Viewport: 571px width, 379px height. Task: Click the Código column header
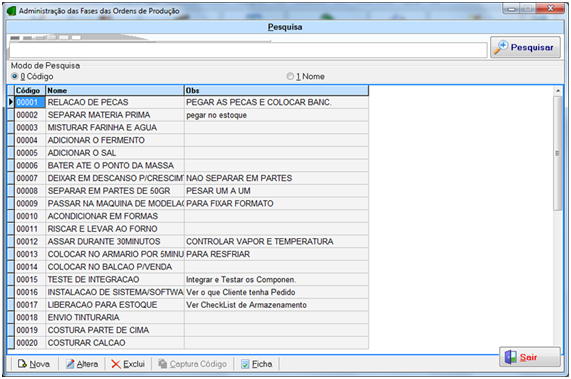(30, 90)
